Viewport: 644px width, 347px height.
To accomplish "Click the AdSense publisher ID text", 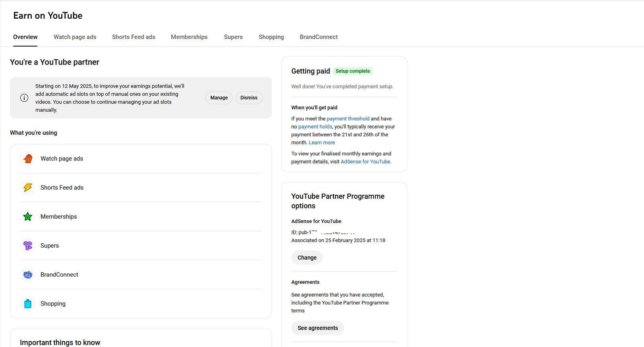I will [x=323, y=233].
